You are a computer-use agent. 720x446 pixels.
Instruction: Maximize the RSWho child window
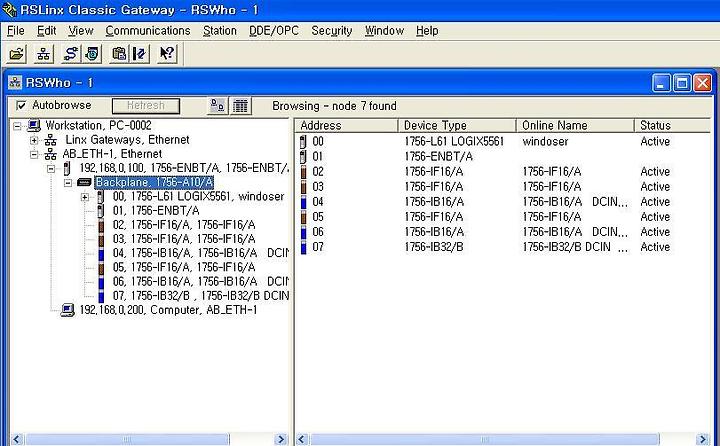pos(682,83)
